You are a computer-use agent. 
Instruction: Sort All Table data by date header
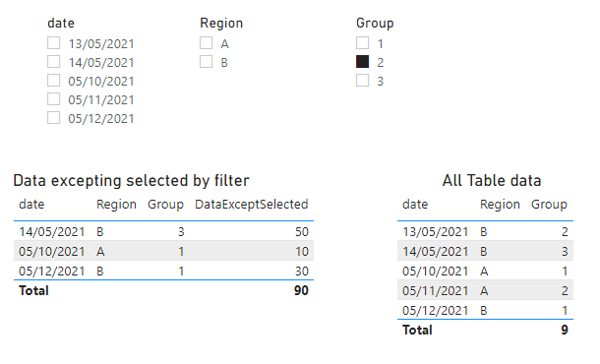tap(415, 205)
